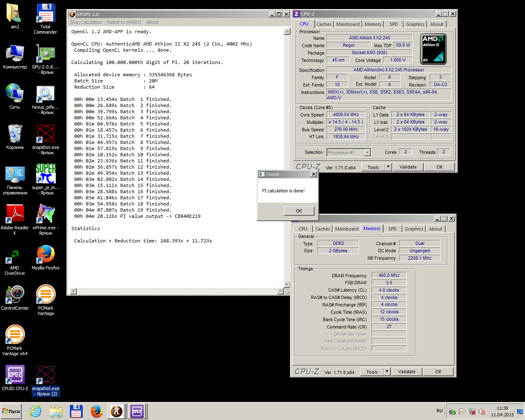Launch wPrime.exe shortcut on desktop
The image size is (525, 420).
46,220
